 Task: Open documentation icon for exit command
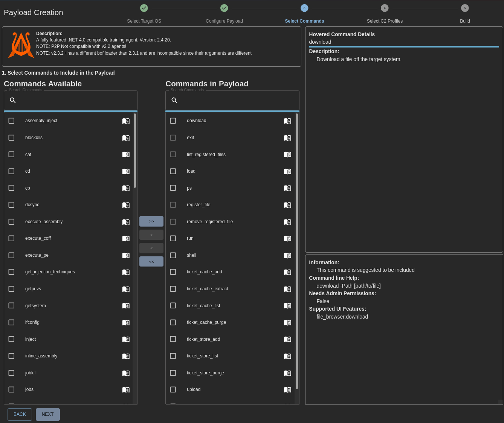(287, 138)
